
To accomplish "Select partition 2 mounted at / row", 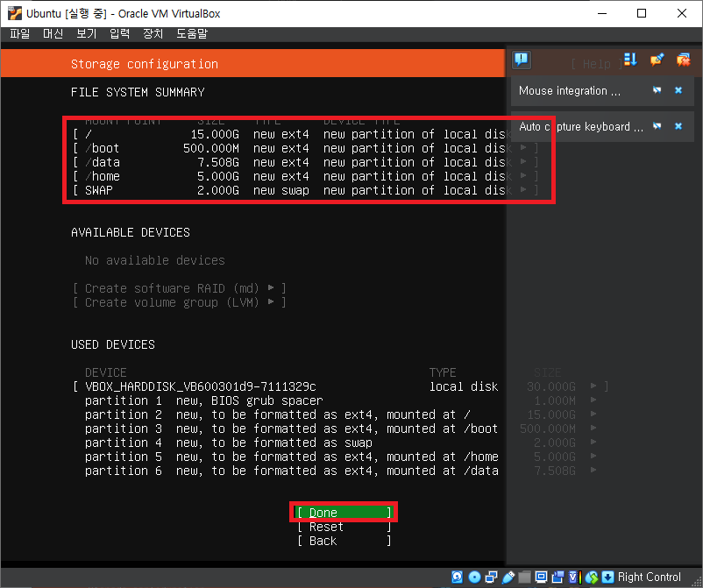I will coord(340,414).
